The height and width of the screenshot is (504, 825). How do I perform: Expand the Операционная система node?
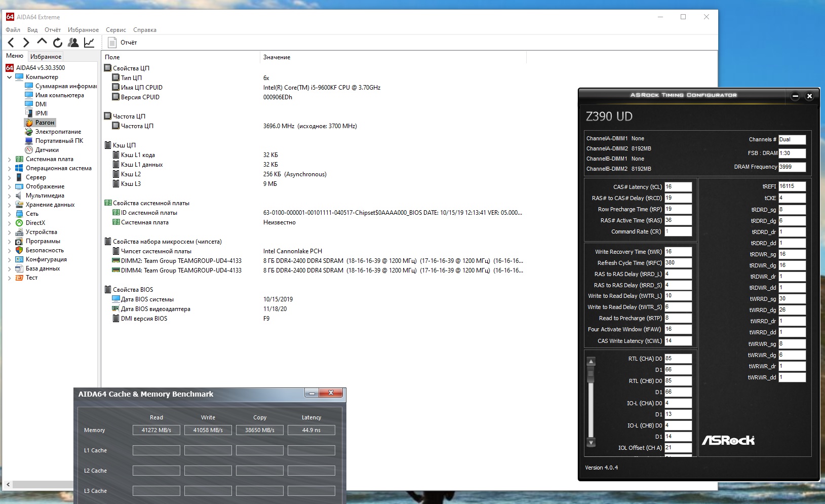point(10,168)
